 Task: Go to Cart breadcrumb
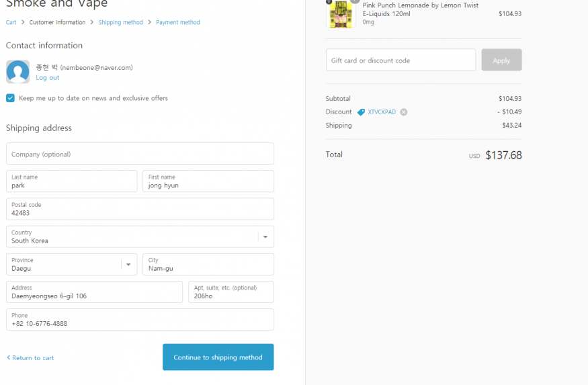click(x=11, y=22)
